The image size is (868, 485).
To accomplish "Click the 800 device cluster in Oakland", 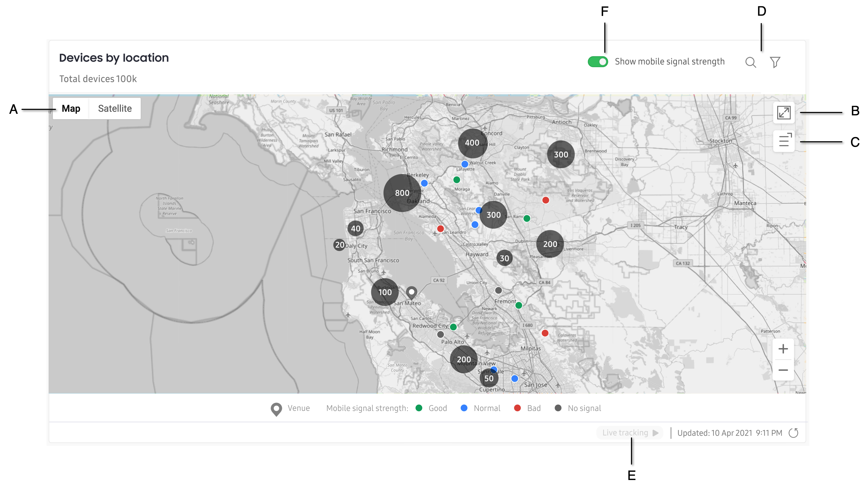I will pos(400,193).
